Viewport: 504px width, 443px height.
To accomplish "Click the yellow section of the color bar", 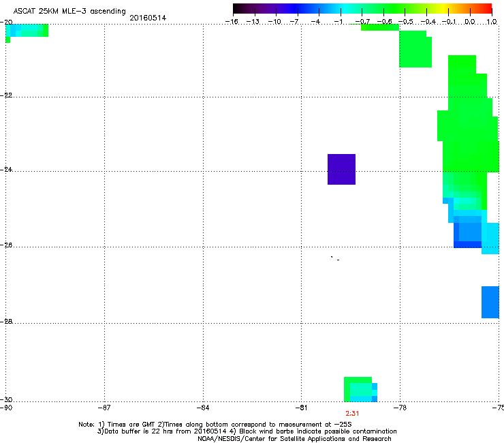I will pos(443,8).
